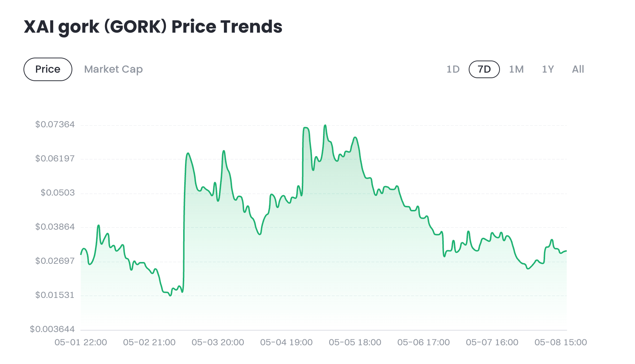Click the $0.03864 price axis label

(x=55, y=227)
